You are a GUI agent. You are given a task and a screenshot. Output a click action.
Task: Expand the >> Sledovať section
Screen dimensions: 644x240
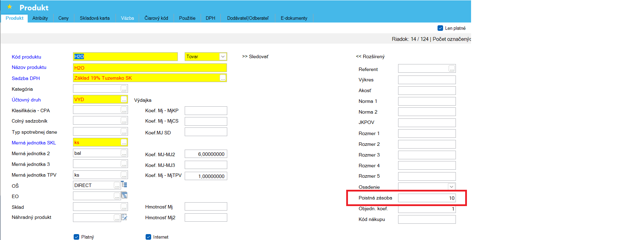(x=255, y=56)
